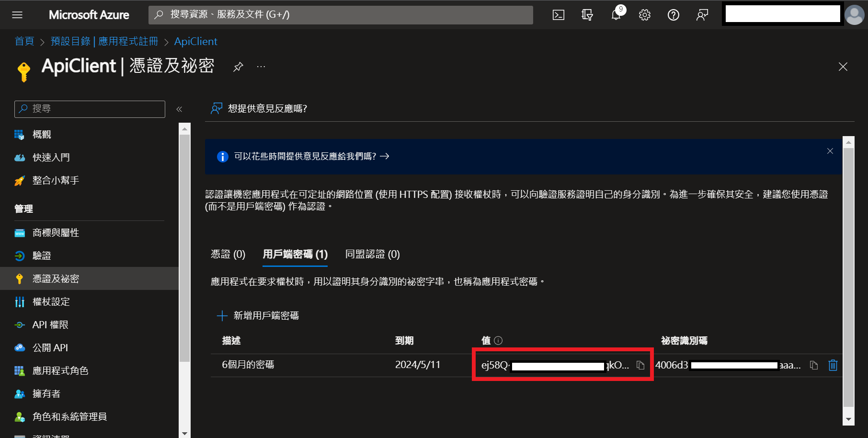Pin the ApiClient blade with the pin icon
The height and width of the screenshot is (438, 868).
point(238,67)
